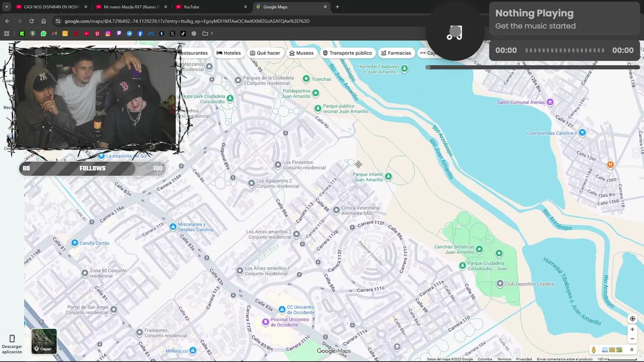Screen dimensions: 644x362
Task: Open the Netflix bookmark icon
Action: coord(75,34)
